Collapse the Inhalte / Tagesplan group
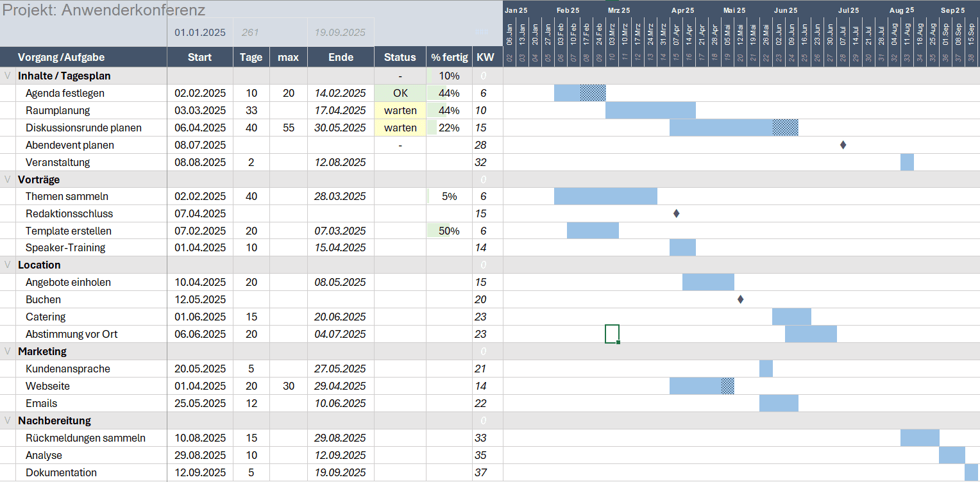The image size is (980, 482). click(x=8, y=76)
